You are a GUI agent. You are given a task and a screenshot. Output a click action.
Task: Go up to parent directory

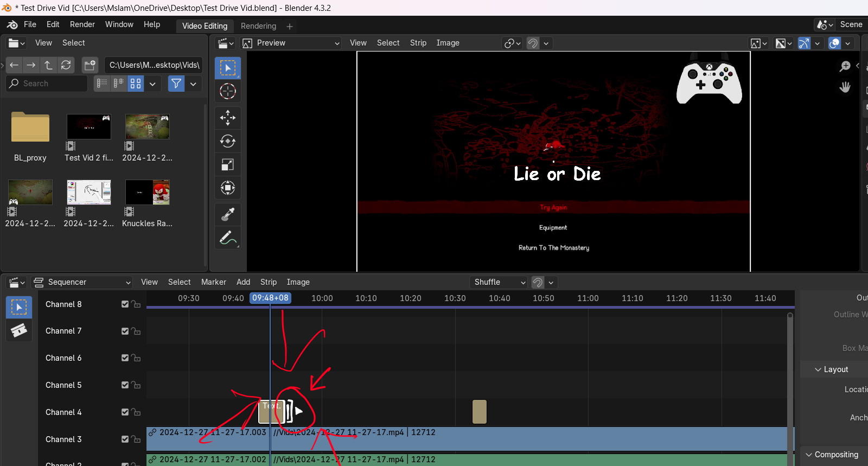pyautogui.click(x=49, y=65)
